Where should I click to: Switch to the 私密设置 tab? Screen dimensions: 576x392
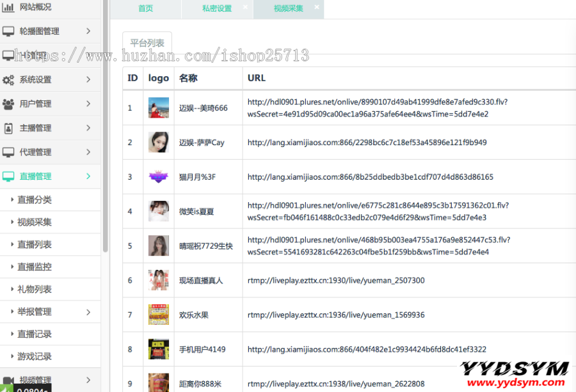[217, 9]
